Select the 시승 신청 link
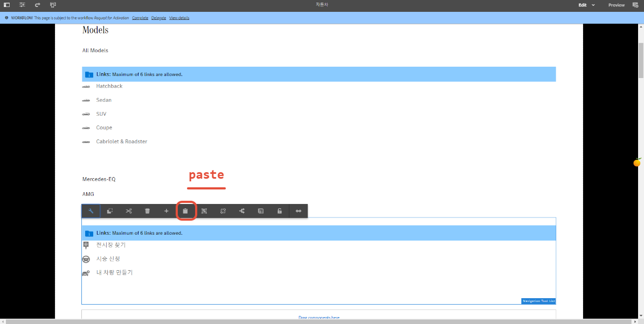This screenshot has height=324, width=644. [x=108, y=259]
